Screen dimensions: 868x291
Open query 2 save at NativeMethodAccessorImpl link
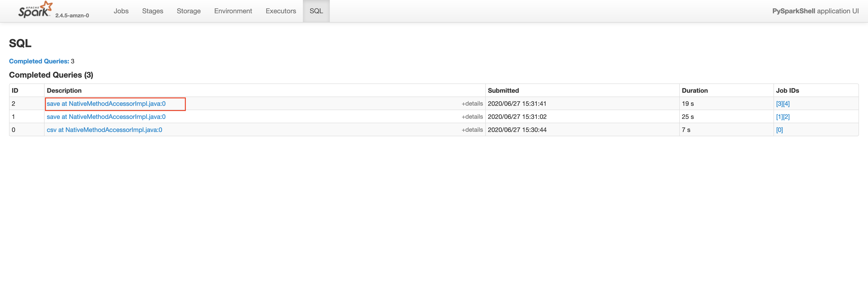(106, 104)
